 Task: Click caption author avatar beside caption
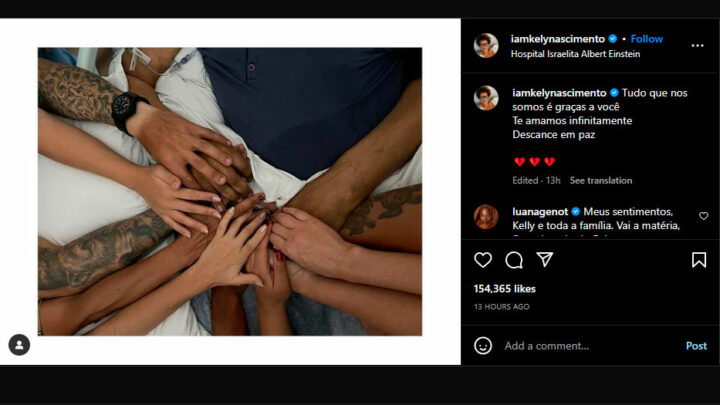click(x=486, y=98)
